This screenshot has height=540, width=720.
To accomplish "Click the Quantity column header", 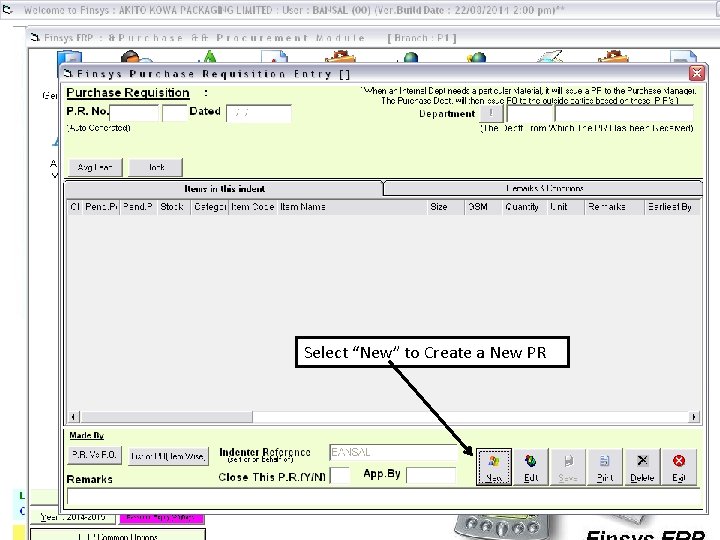I will [524, 207].
